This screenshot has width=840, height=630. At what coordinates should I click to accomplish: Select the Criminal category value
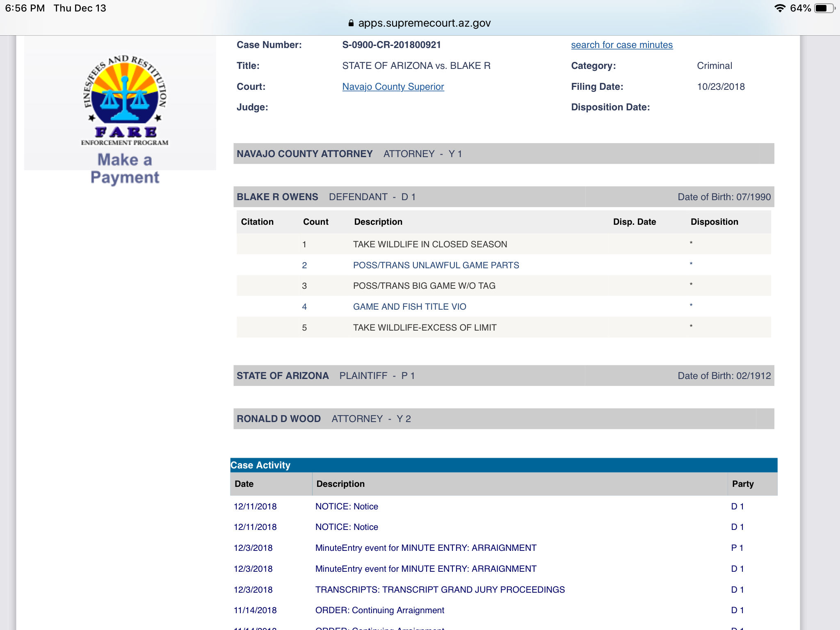point(714,66)
